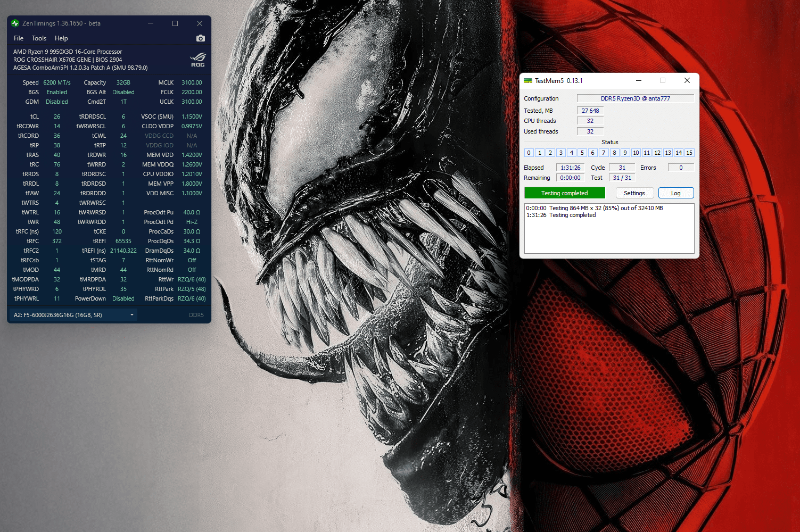Close the TestMem5 window
This screenshot has height=532, width=800.
click(687, 80)
